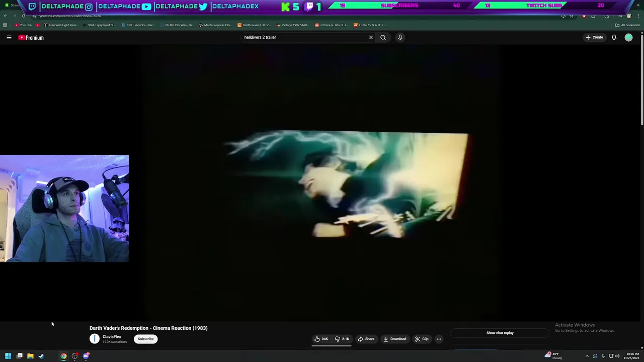Open the YouTube account avatar menu
The image size is (644, 362).
tap(628, 37)
